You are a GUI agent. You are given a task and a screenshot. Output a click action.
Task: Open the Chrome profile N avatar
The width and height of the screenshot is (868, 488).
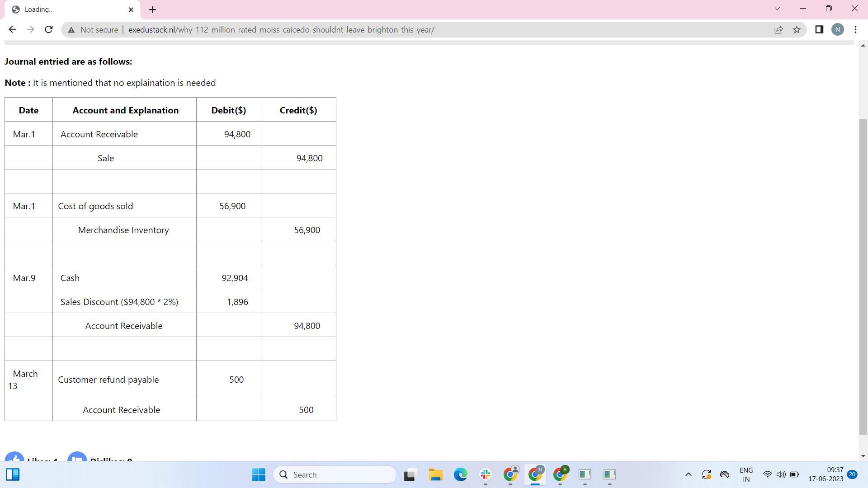(837, 30)
